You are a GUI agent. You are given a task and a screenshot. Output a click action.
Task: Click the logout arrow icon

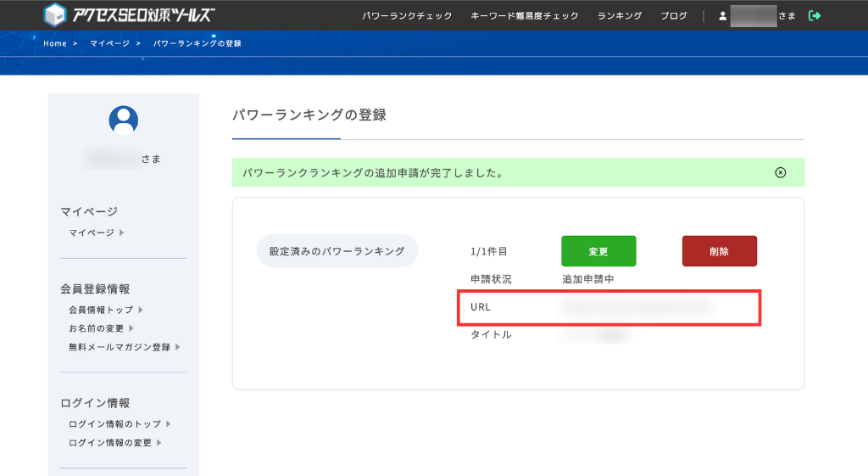pyautogui.click(x=815, y=15)
